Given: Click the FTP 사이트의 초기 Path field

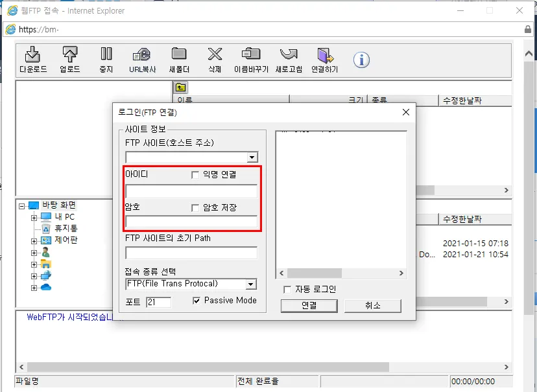Looking at the screenshot, I should (x=191, y=253).
